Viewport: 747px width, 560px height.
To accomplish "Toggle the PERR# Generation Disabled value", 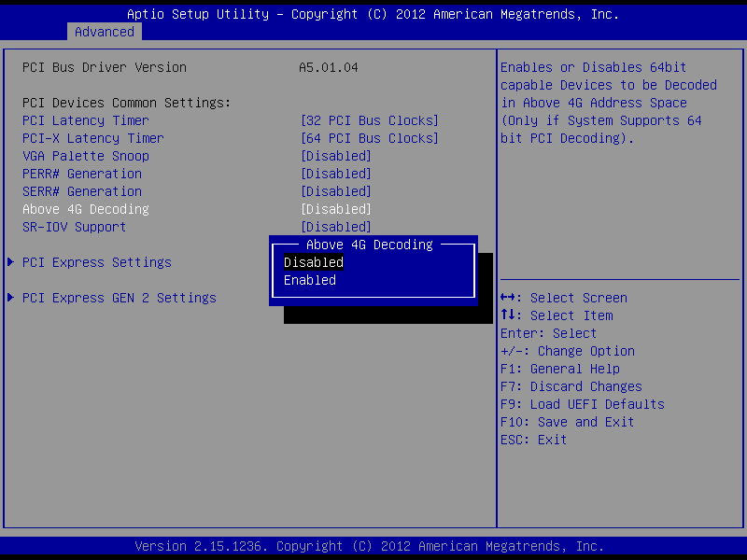I will tap(336, 174).
